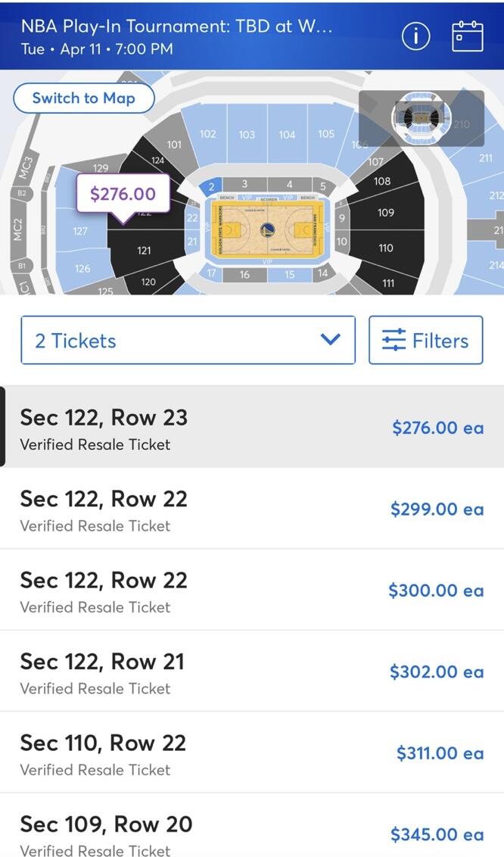Select the $276.00 price marker on map
Image resolution: width=504 pixels, height=857 pixels.
click(123, 194)
